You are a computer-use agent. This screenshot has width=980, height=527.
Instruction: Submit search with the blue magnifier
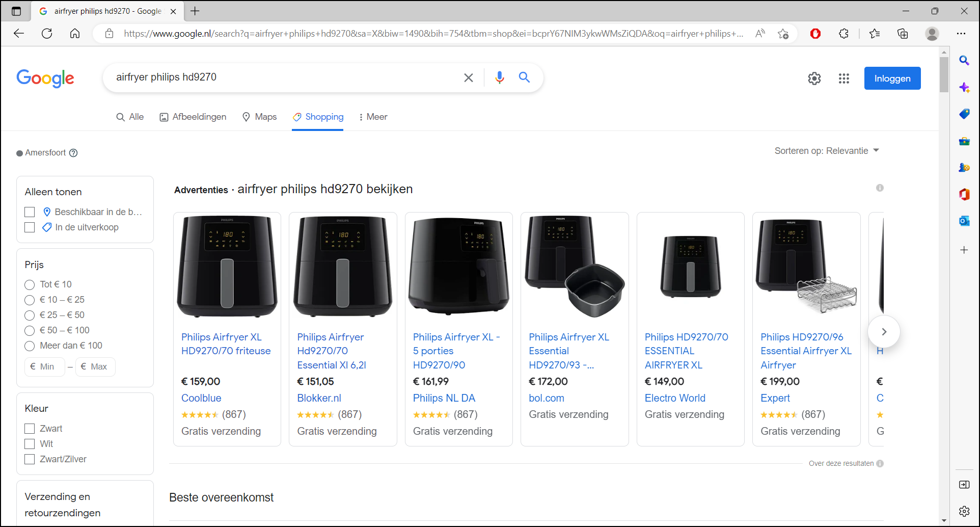(524, 77)
